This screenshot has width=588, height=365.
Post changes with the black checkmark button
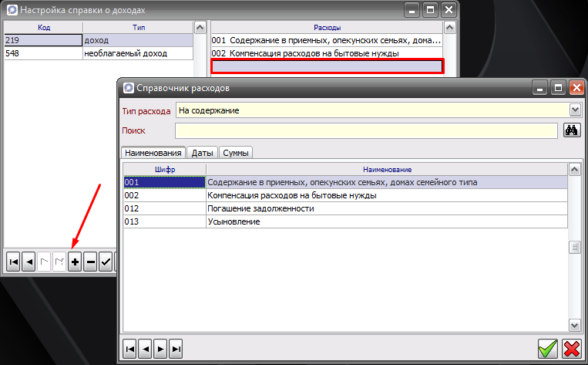tap(106, 262)
